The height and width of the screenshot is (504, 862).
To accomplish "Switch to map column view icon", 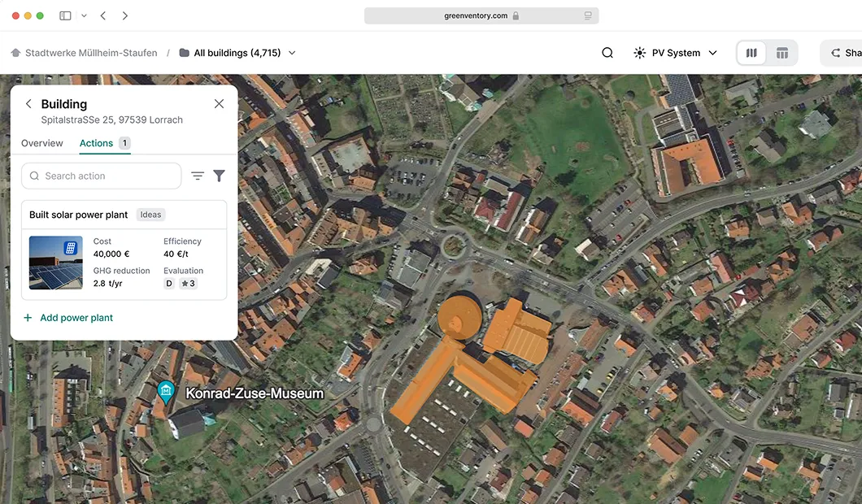I will pyautogui.click(x=751, y=52).
